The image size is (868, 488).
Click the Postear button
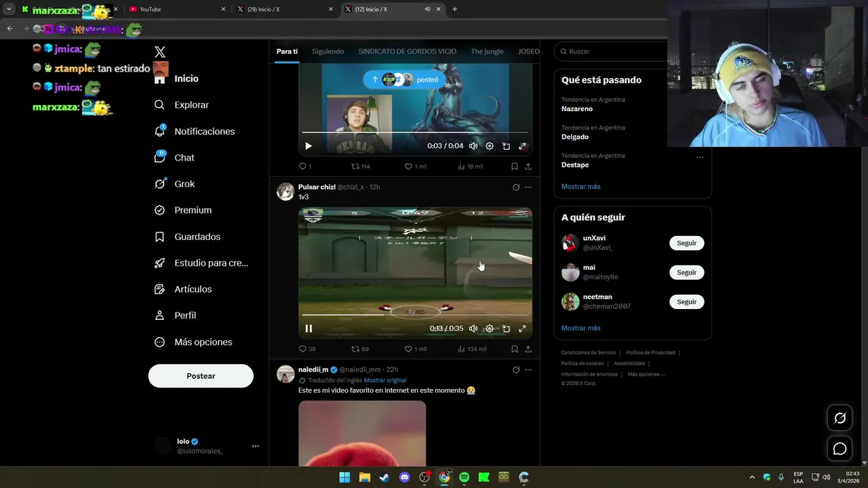(x=201, y=376)
